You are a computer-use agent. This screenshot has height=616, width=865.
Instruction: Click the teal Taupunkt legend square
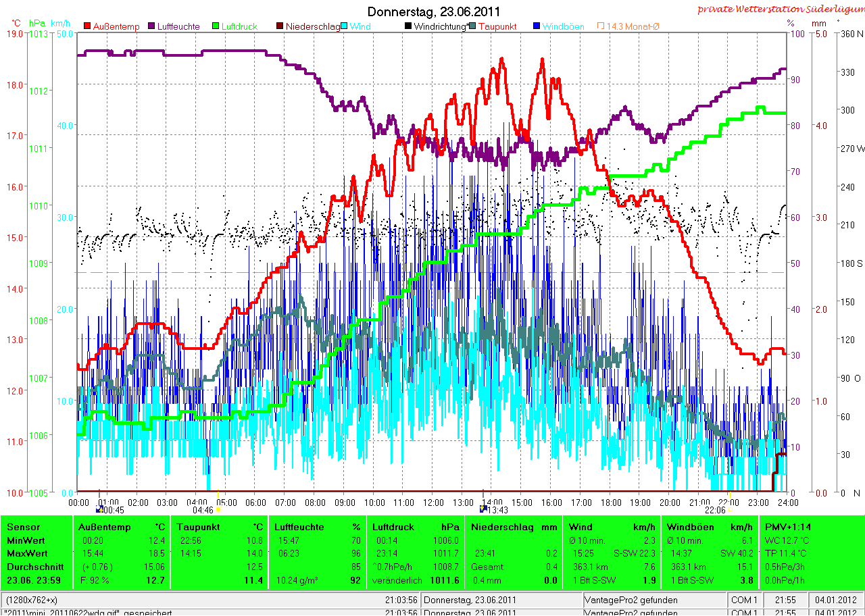pyautogui.click(x=472, y=26)
